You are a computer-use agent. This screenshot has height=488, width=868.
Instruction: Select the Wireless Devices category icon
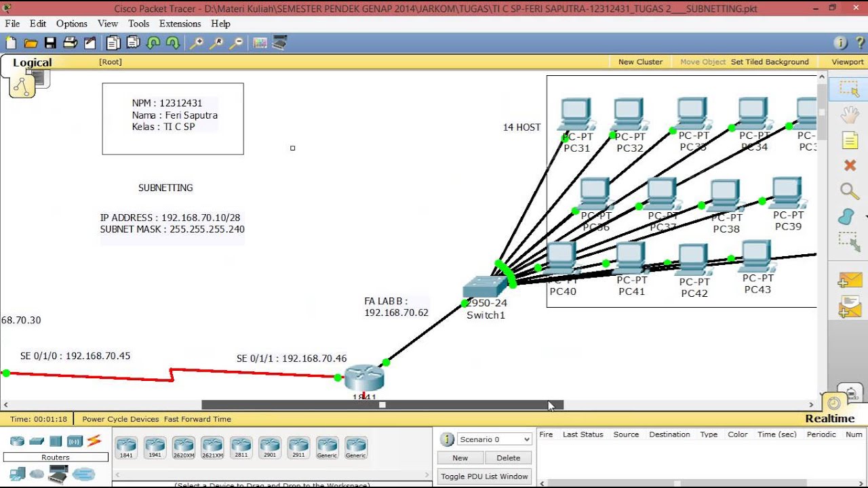point(75,441)
